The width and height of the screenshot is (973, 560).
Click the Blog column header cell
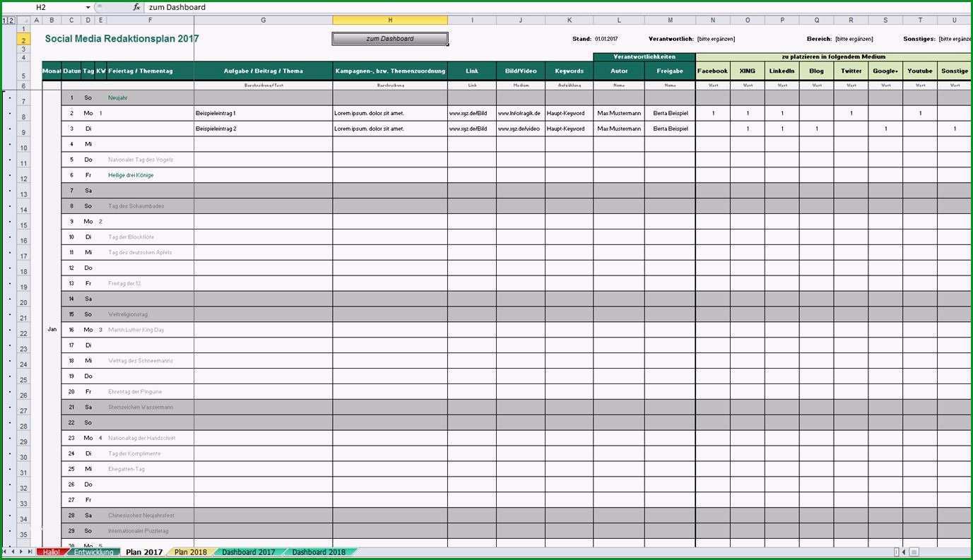pos(816,71)
